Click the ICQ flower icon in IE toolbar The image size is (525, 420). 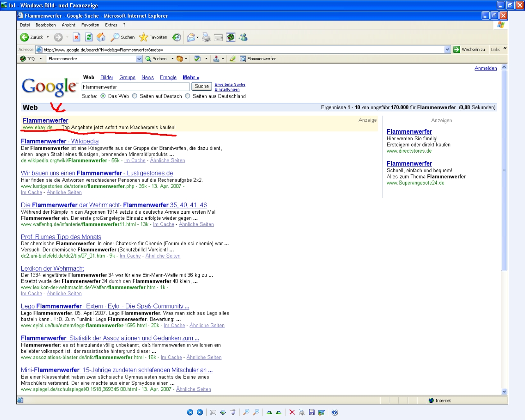coord(231,37)
